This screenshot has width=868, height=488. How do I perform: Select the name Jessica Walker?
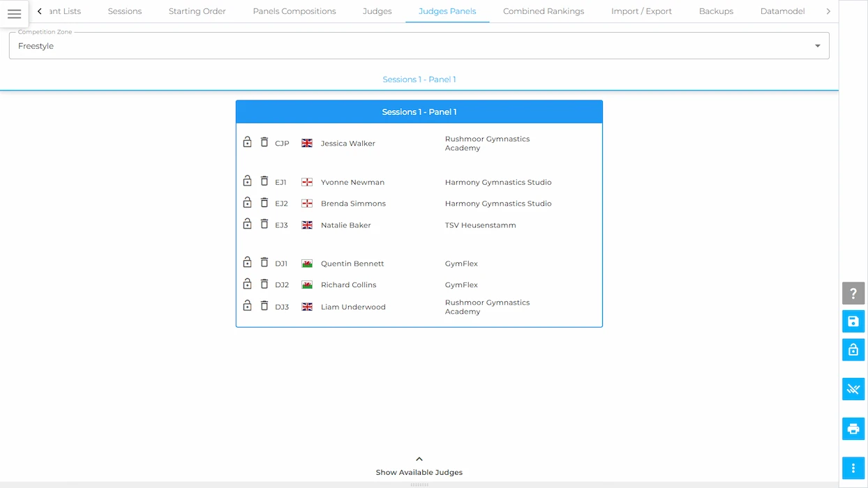coord(348,144)
